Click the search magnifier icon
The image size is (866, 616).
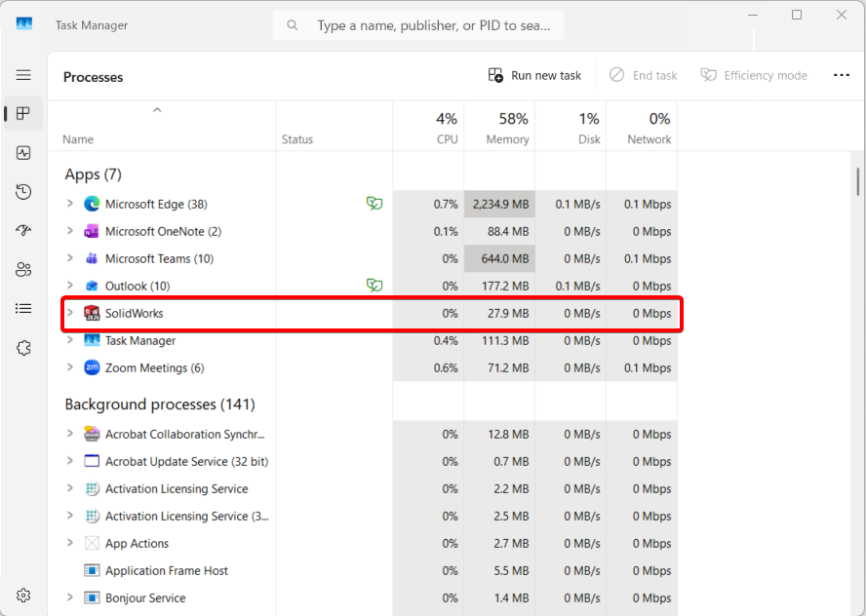[293, 25]
